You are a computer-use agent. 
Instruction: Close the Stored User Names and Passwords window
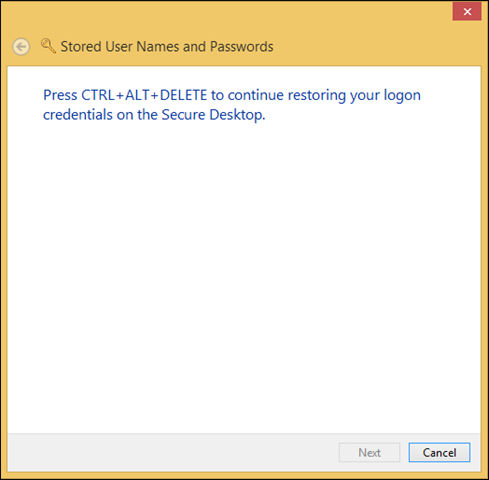pos(467,11)
